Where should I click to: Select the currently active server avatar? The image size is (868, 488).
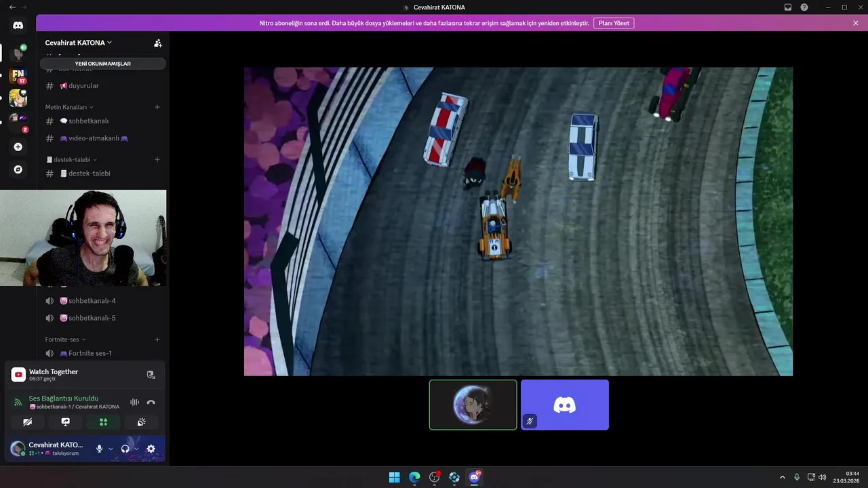pyautogui.click(x=18, y=52)
